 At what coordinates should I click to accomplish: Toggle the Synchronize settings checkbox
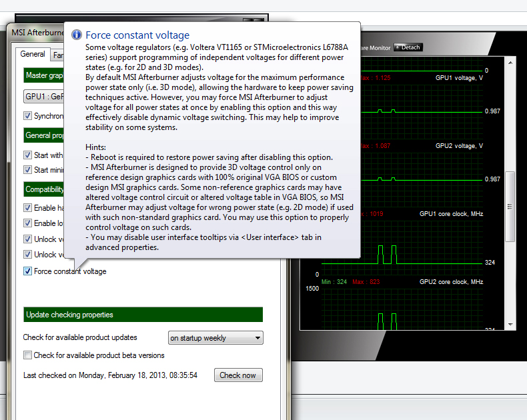click(x=27, y=115)
